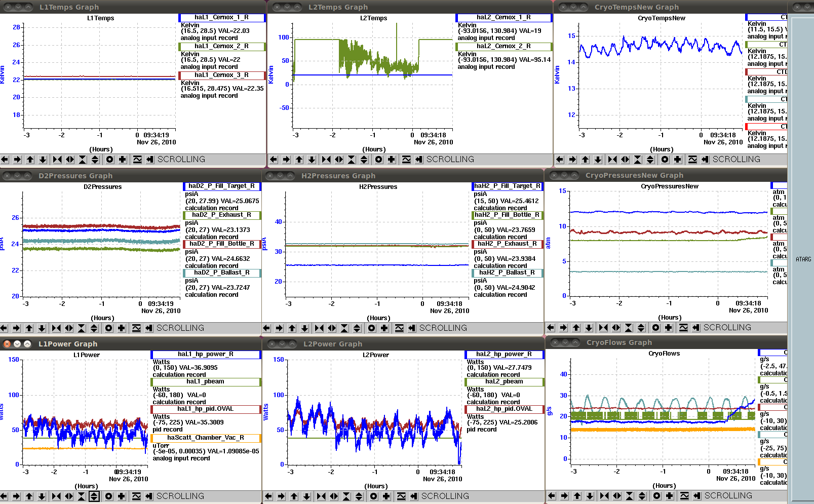Viewport: 814px width, 504px height.
Task: Click the circle icon in L2Temps toolbar
Action: click(379, 160)
